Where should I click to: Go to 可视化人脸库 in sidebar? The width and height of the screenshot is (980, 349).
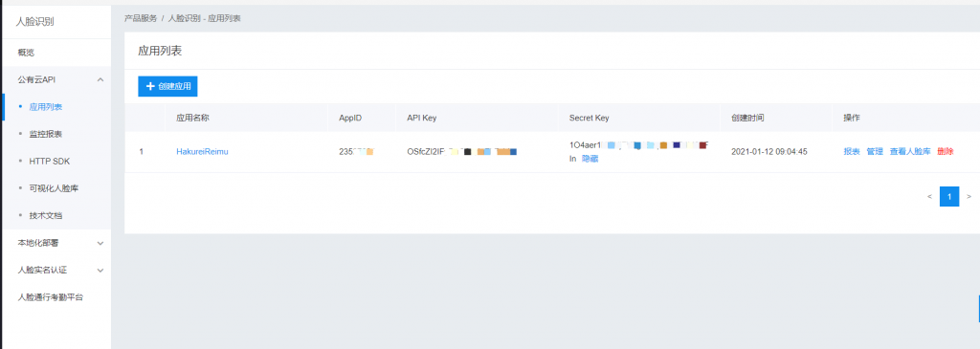click(x=54, y=188)
